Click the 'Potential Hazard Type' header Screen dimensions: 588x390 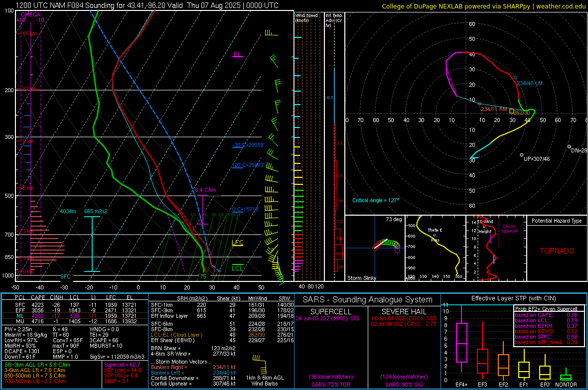tap(557, 221)
